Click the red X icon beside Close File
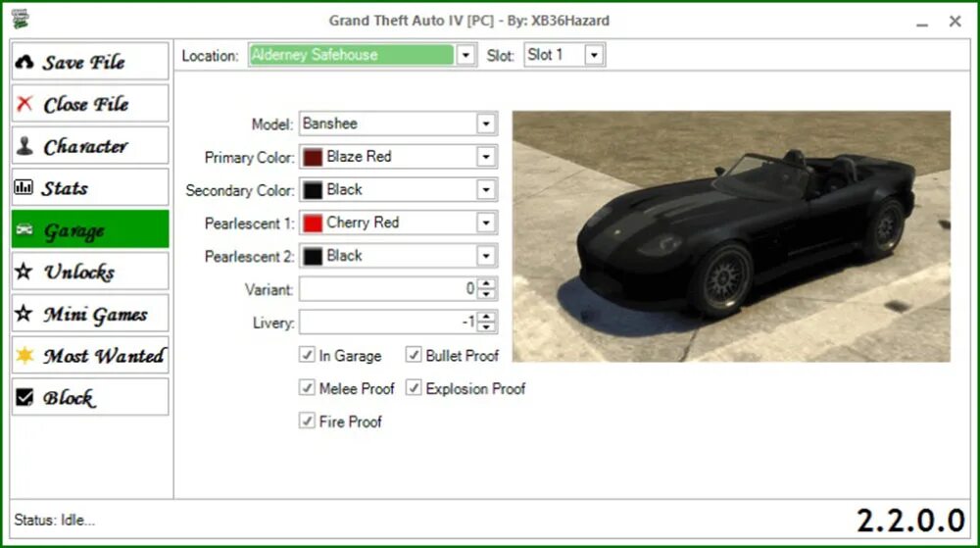 click(x=24, y=104)
